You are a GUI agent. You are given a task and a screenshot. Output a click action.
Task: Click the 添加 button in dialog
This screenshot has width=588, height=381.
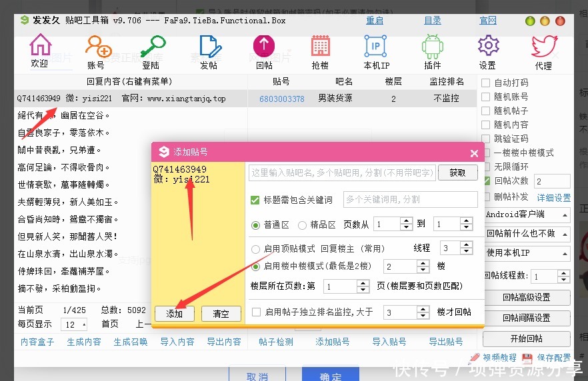click(175, 314)
